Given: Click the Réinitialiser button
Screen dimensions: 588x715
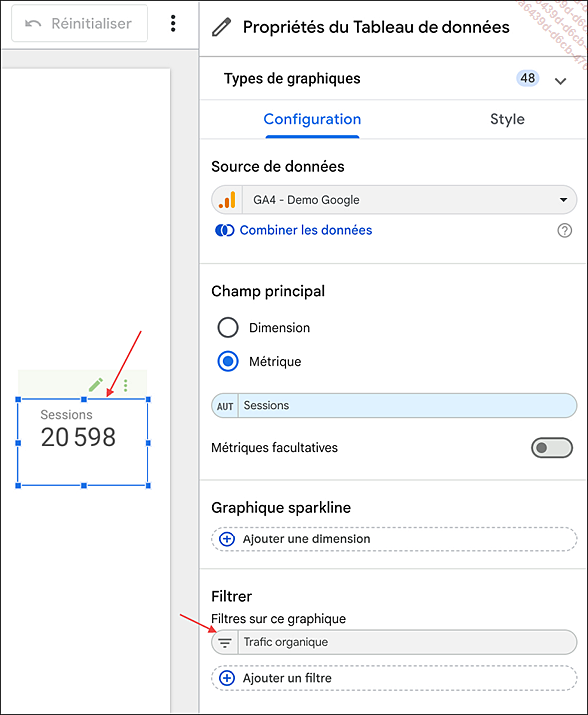Looking at the screenshot, I should 80,23.
